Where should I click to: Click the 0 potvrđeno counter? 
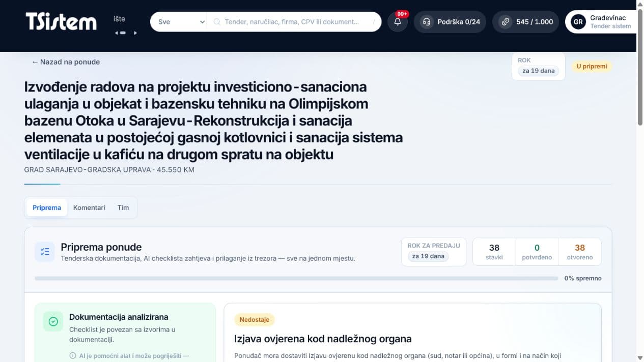pos(537,252)
